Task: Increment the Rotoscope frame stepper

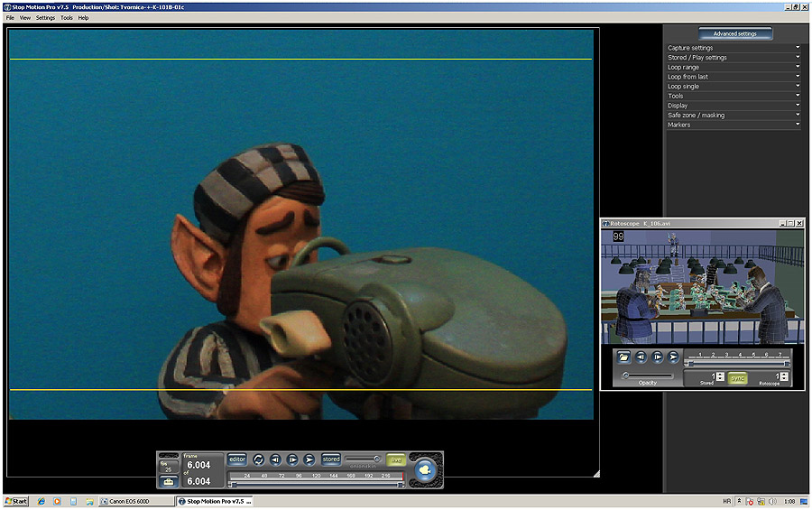Action: [x=784, y=375]
